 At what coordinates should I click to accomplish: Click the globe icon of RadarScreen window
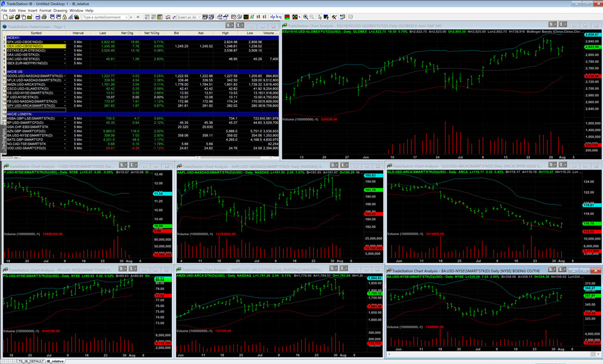5,26
